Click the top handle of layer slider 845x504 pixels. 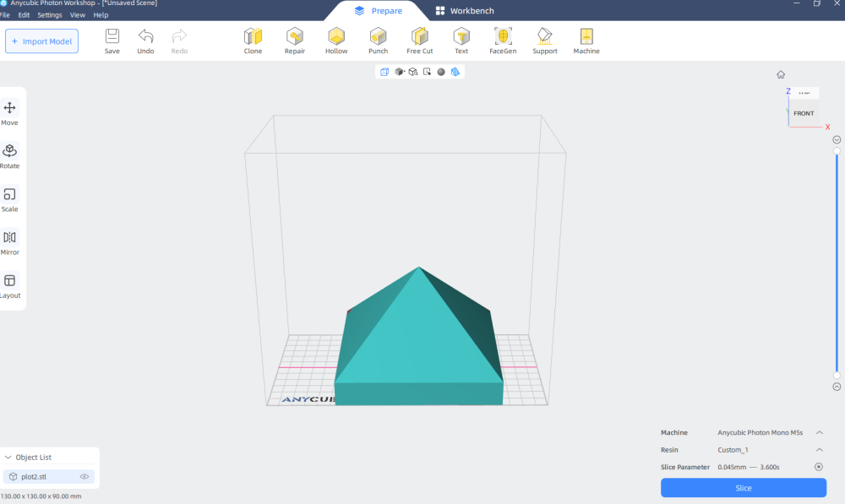(x=837, y=151)
